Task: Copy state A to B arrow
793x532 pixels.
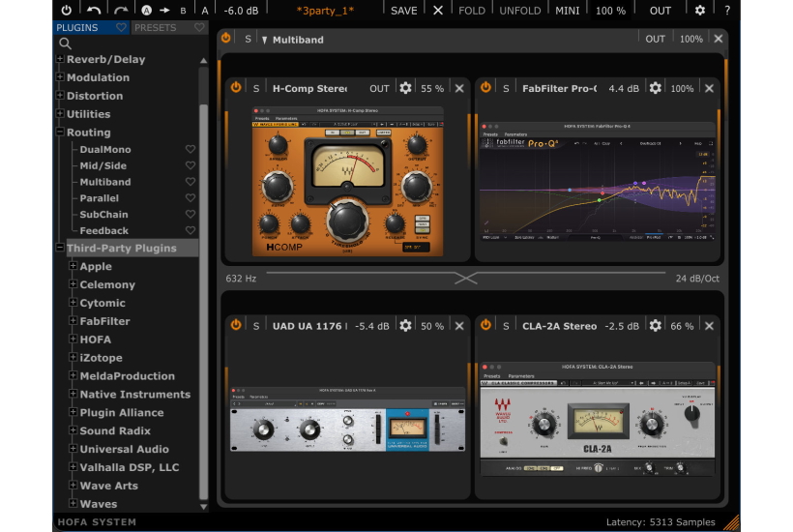Action: click(164, 10)
